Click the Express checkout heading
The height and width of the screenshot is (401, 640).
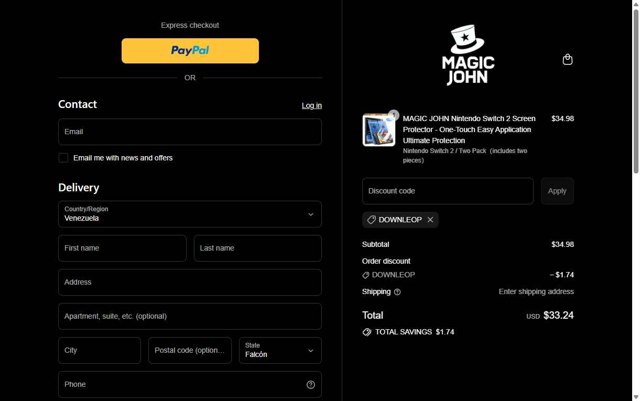pyautogui.click(x=190, y=25)
